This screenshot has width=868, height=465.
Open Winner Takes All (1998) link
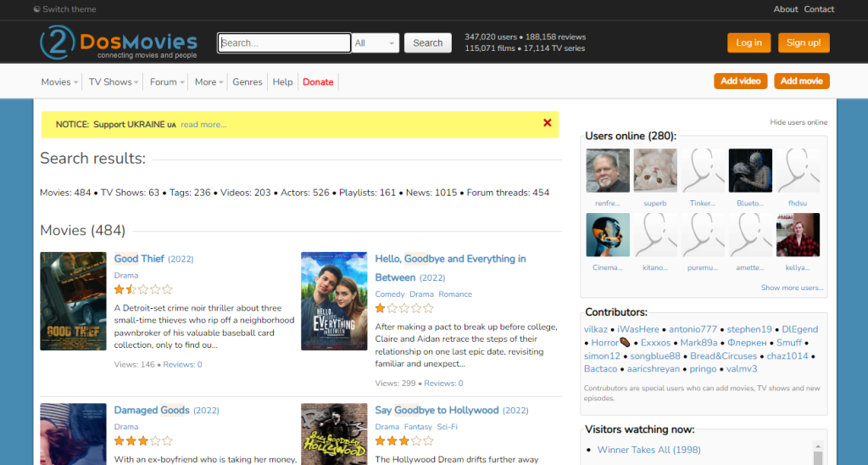(648, 450)
